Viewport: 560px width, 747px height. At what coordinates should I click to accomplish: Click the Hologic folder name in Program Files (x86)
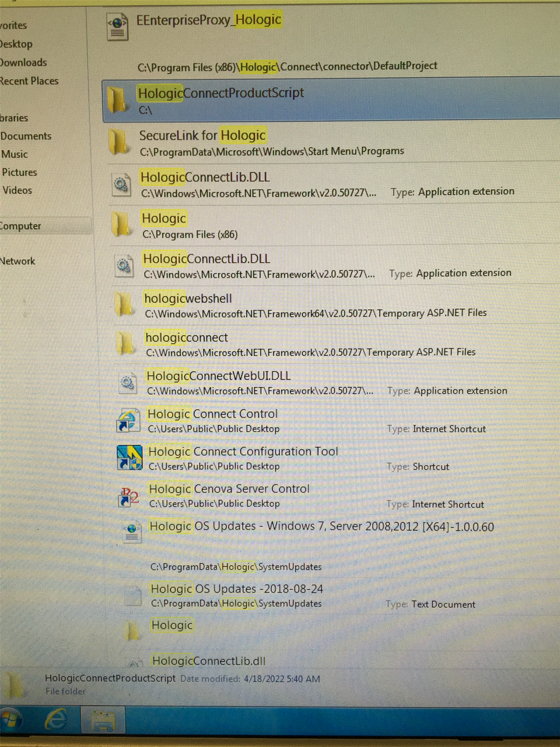tap(164, 218)
